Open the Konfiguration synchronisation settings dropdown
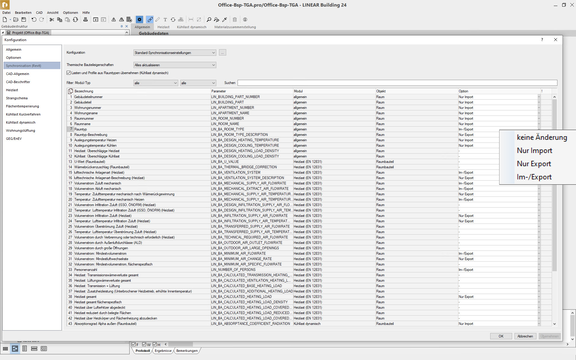Image resolution: width=576 pixels, height=360 pixels. click(x=174, y=53)
